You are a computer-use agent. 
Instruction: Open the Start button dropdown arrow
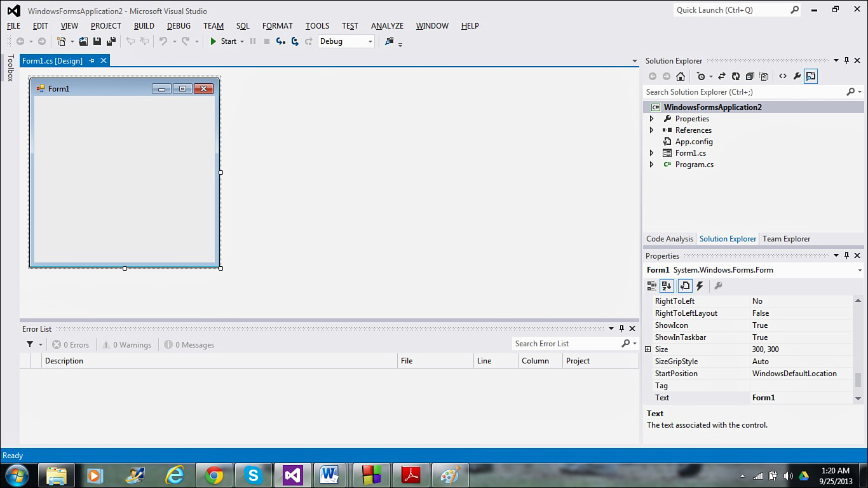(x=242, y=41)
